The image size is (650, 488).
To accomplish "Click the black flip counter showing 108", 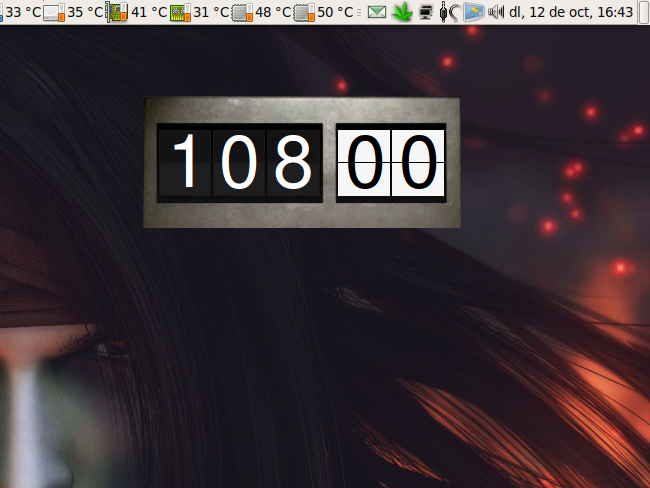I will coord(240,163).
